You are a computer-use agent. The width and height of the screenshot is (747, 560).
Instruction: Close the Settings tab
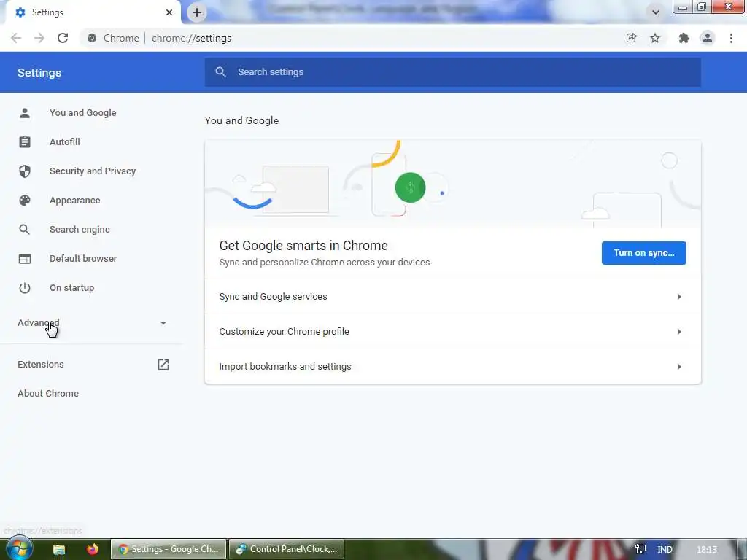point(169,12)
